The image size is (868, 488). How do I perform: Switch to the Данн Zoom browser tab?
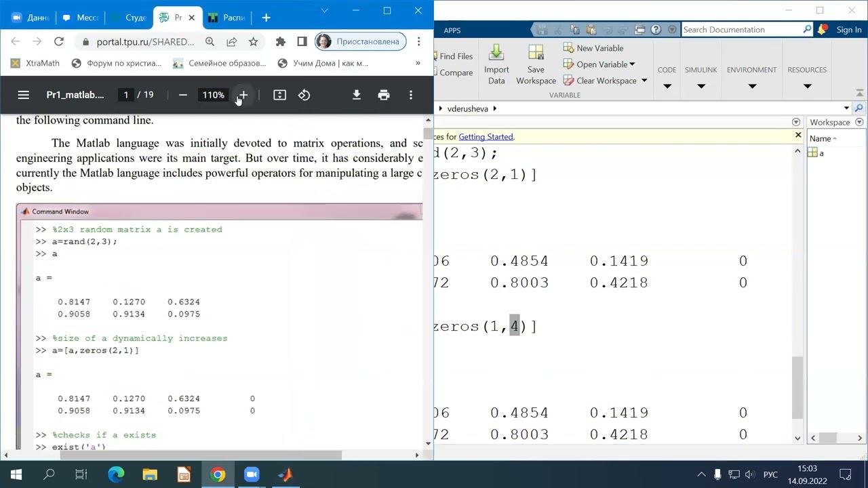click(x=31, y=18)
